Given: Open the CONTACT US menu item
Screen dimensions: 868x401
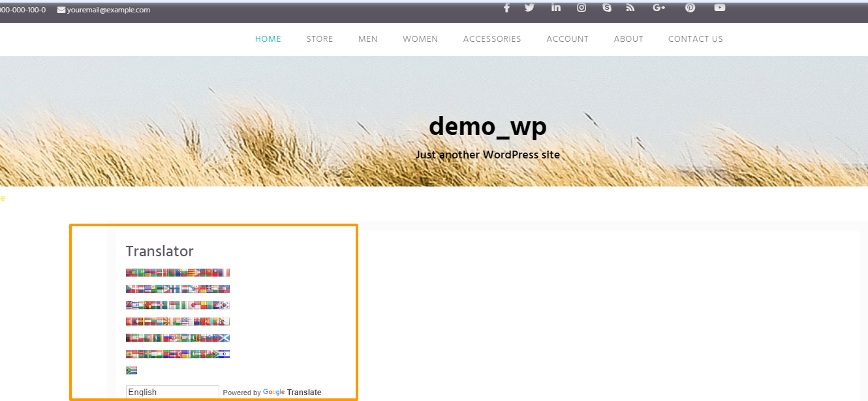Looking at the screenshot, I should tap(696, 39).
